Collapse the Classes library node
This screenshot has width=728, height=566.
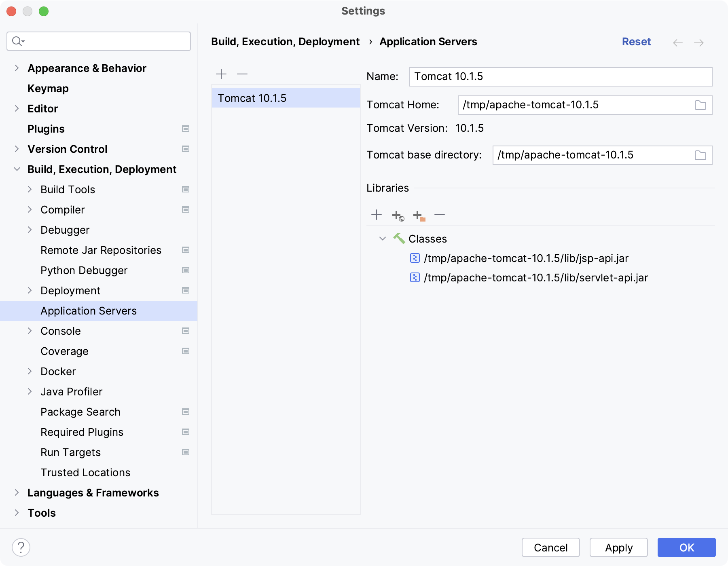pos(383,239)
